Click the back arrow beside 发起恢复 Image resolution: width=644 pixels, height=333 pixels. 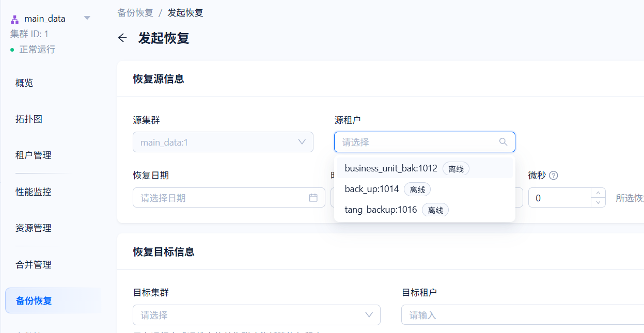pos(122,38)
